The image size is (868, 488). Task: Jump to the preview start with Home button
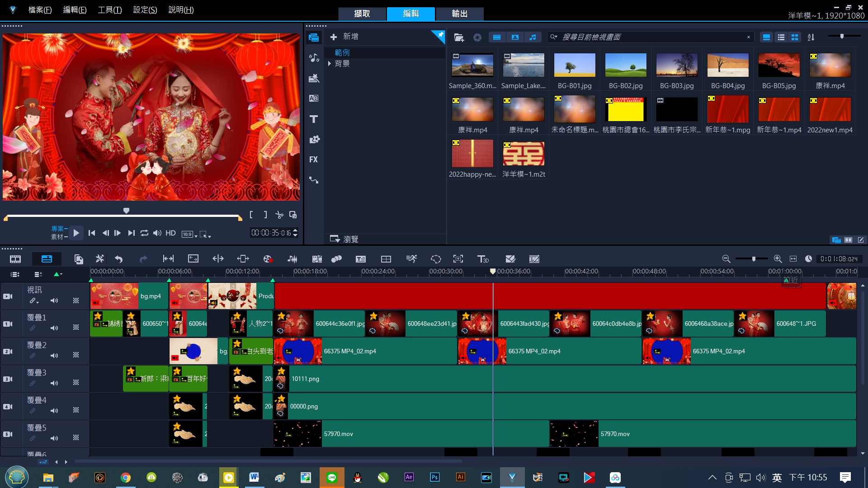point(92,233)
